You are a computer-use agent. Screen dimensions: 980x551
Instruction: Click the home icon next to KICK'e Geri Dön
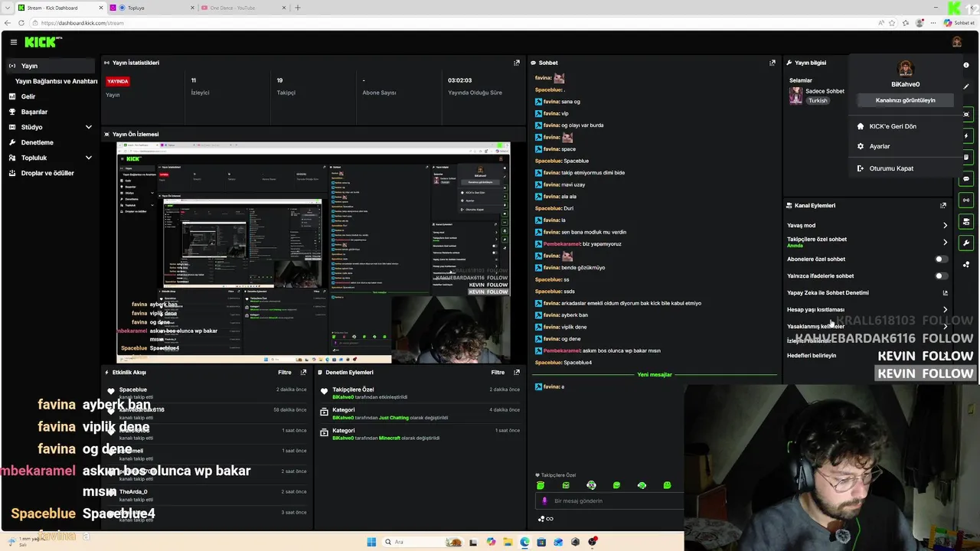pos(861,126)
